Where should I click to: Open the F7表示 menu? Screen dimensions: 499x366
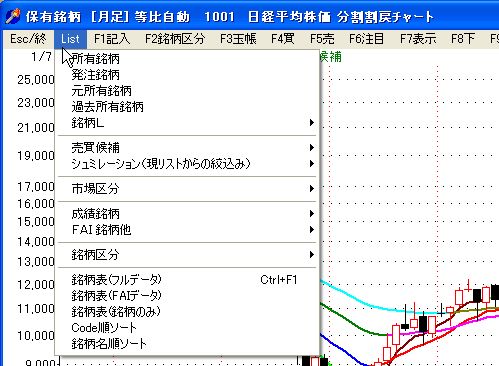click(418, 39)
